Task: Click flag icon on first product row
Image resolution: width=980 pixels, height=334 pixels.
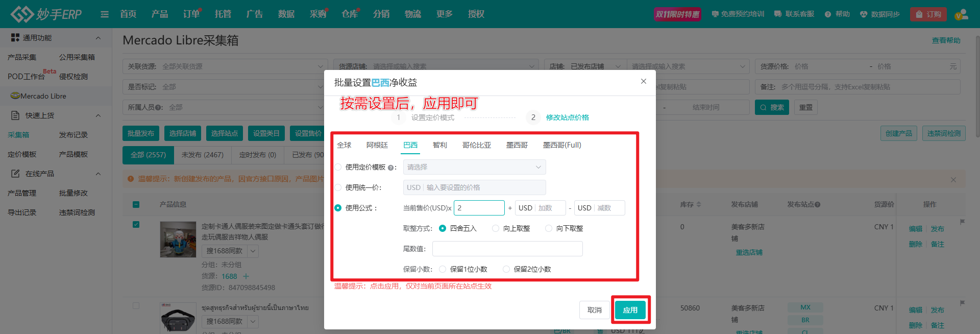Action: (962, 222)
